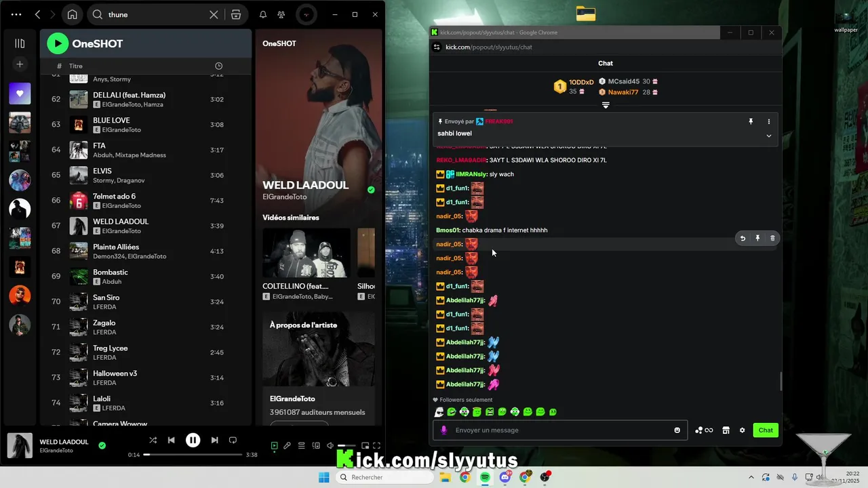Select track DELLALI (feat. Hamza)
Image resolution: width=868 pixels, height=488 pixels.
(145, 99)
